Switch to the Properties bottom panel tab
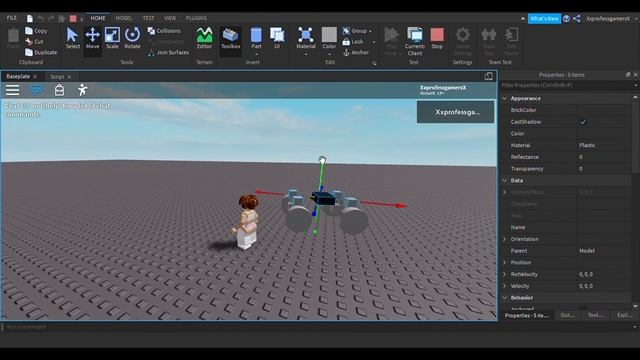The width and height of the screenshot is (640, 360). [x=527, y=315]
